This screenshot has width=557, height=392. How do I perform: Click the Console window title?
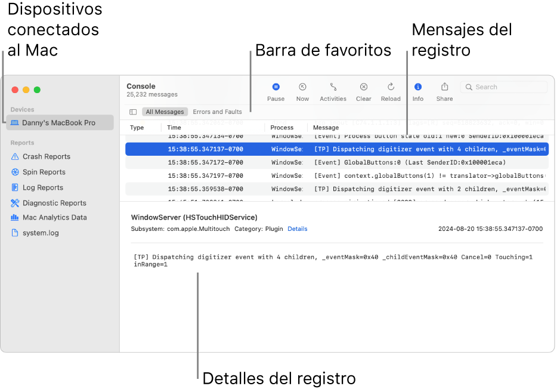tap(141, 86)
